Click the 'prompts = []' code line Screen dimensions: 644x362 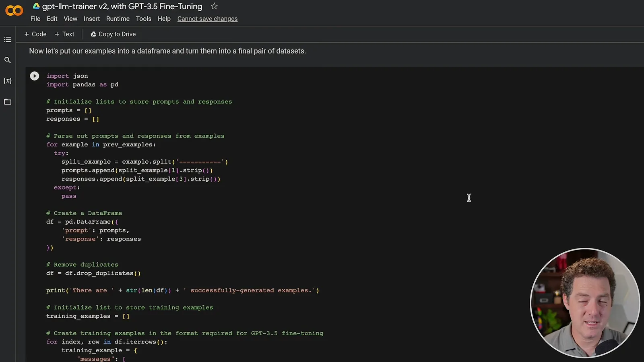coord(69,110)
